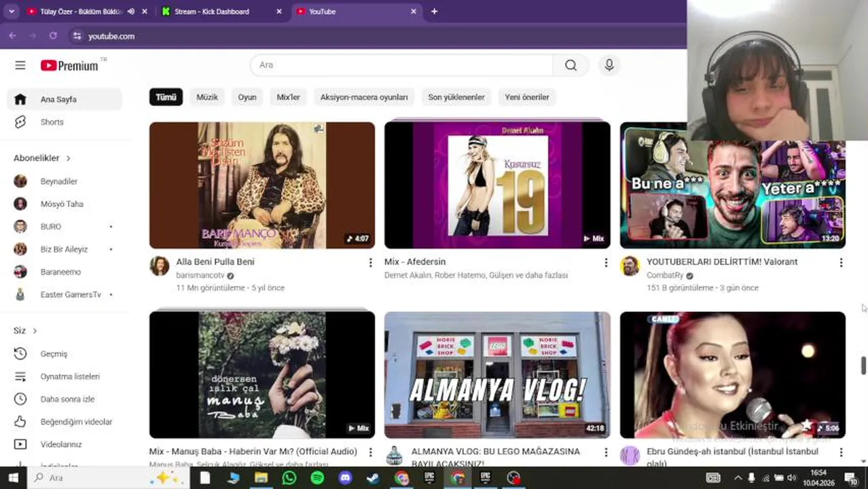Click CombatRy channel avatar
Viewport: 868px width, 489px height.
pyautogui.click(x=630, y=266)
